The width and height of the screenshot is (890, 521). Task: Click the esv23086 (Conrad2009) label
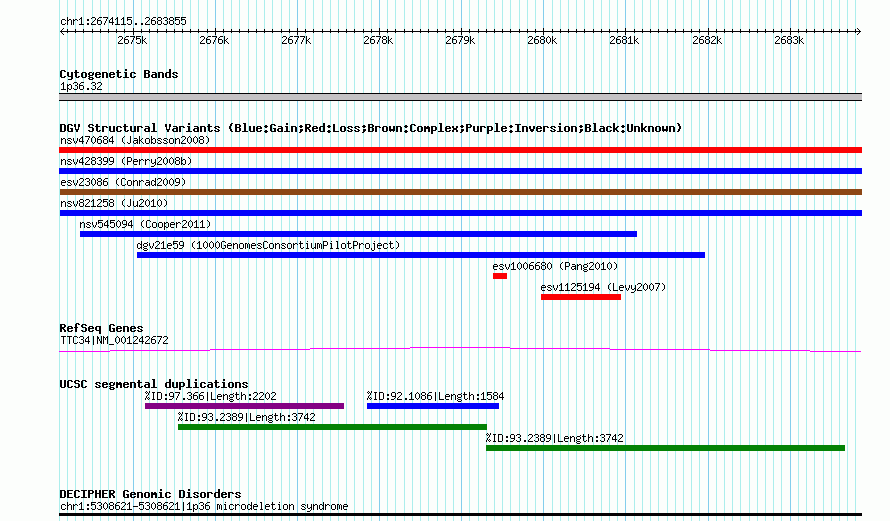click(x=123, y=182)
